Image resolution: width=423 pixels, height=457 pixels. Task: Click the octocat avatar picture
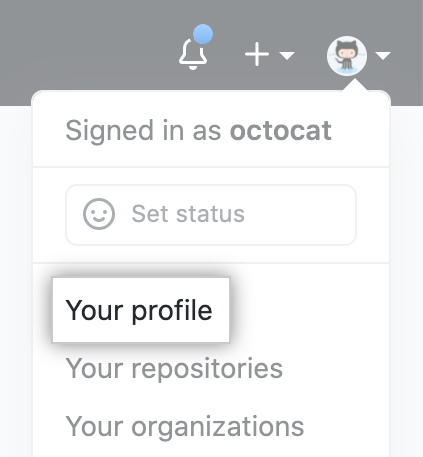click(x=347, y=56)
